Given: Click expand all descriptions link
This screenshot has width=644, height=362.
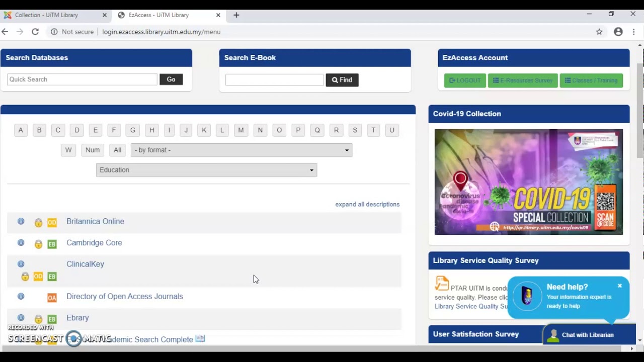Looking at the screenshot, I should [367, 204].
